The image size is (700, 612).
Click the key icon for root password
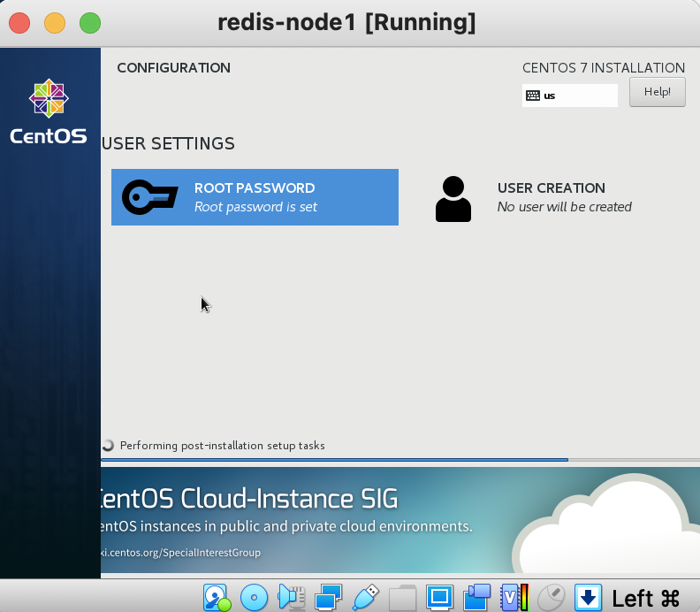coord(149,197)
